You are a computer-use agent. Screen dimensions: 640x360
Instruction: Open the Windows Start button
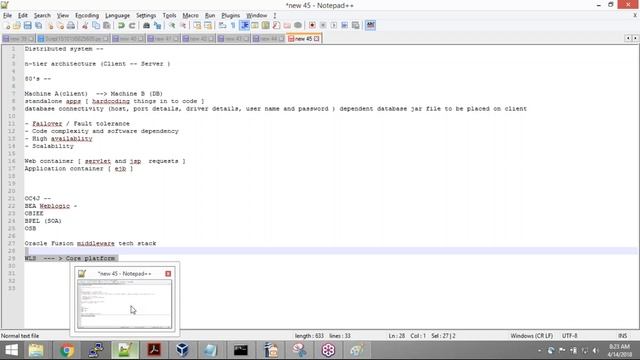(11, 350)
